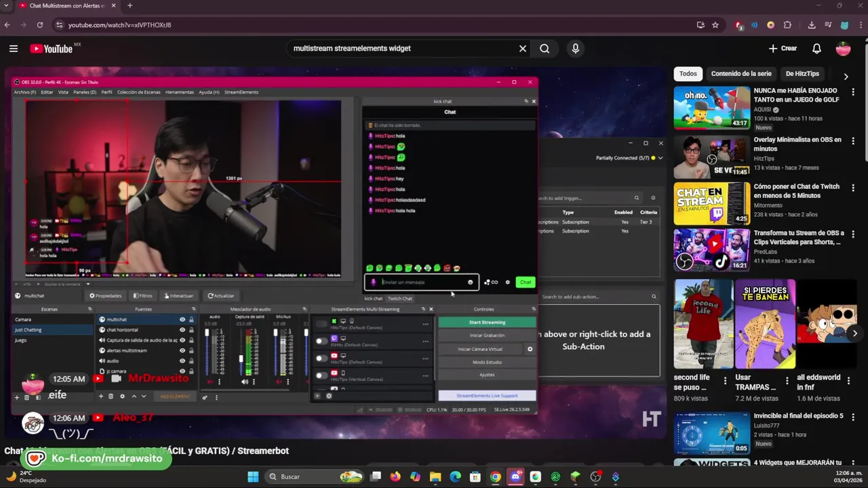Bookmark this page with star icon
Image resolution: width=868 pixels, height=488 pixels.
[715, 25]
